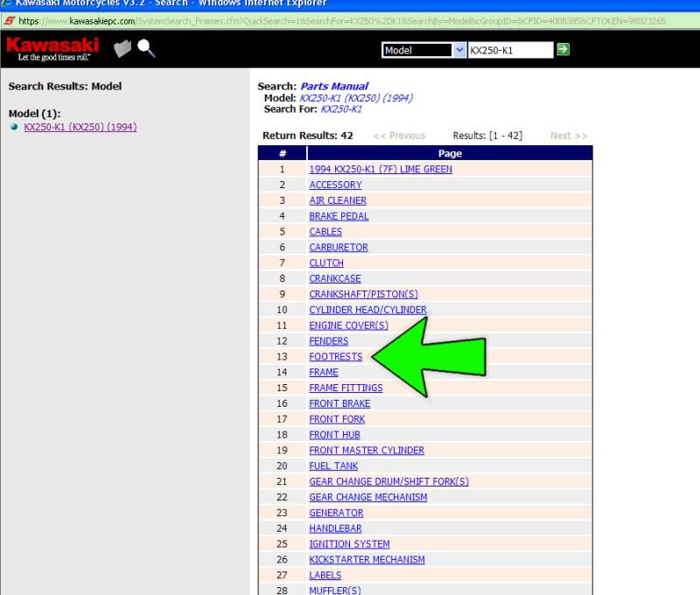Click the << Previous results link
The height and width of the screenshot is (595, 700).
click(399, 136)
